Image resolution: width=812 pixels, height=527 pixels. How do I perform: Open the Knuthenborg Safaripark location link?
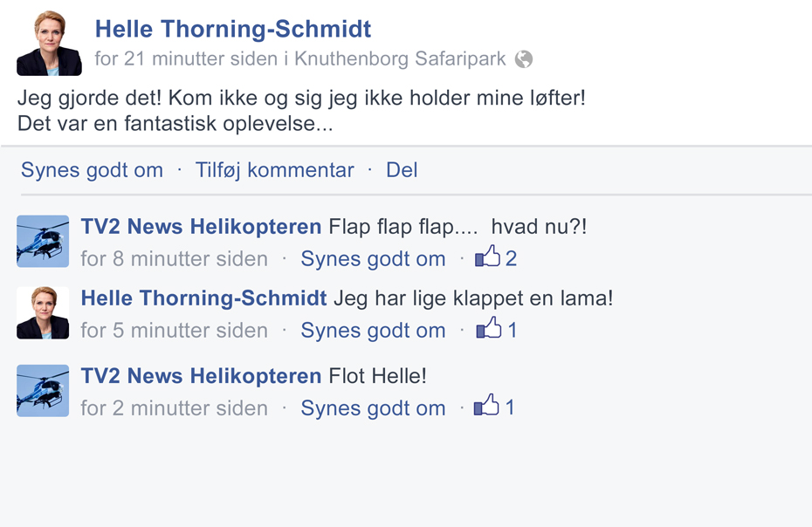tap(400, 59)
